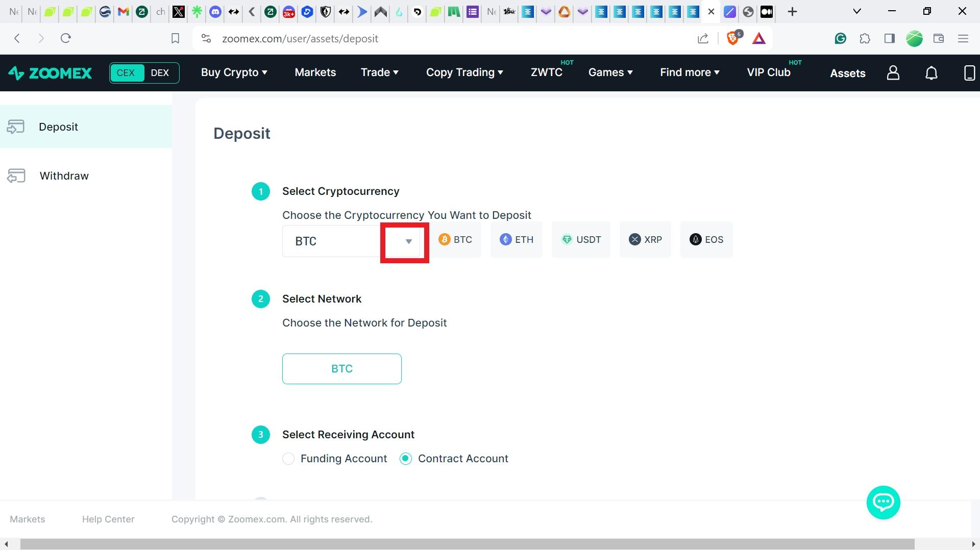980x550 pixels.
Task: Open the notifications bell
Action: pyautogui.click(x=932, y=73)
